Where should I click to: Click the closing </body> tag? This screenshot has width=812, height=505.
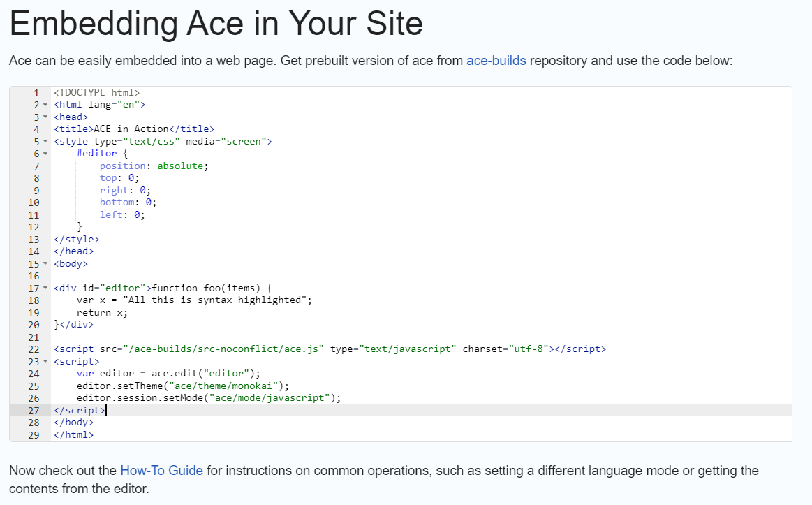point(74,423)
